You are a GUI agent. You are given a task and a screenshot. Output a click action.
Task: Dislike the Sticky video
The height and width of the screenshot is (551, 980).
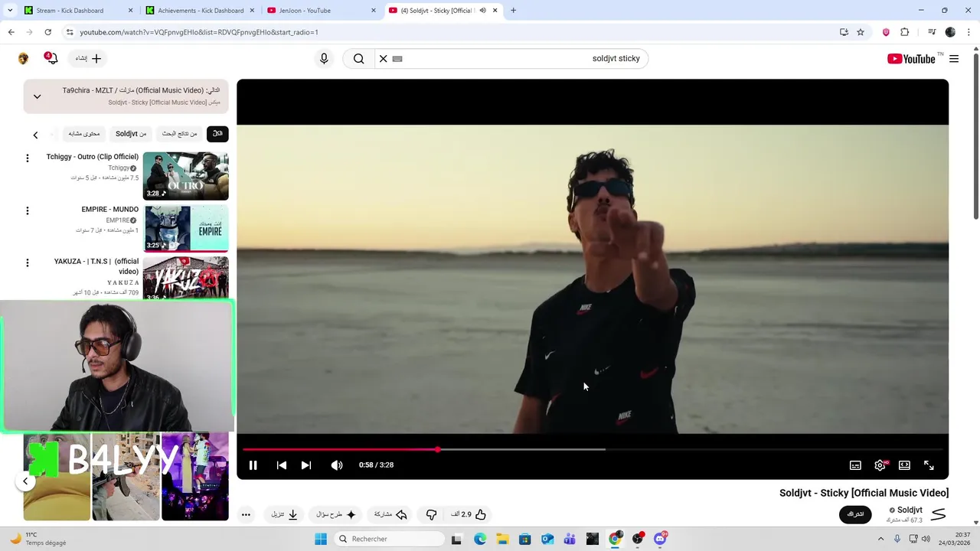(431, 514)
